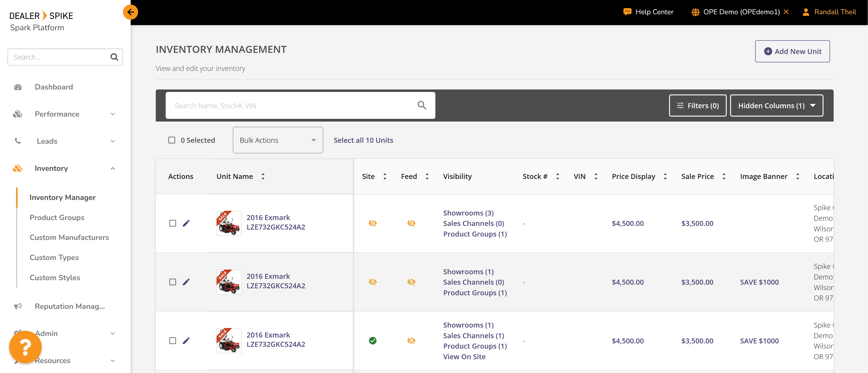Close OPE Demo site with the X
Viewport: 868px width, 373px height.
point(786,12)
